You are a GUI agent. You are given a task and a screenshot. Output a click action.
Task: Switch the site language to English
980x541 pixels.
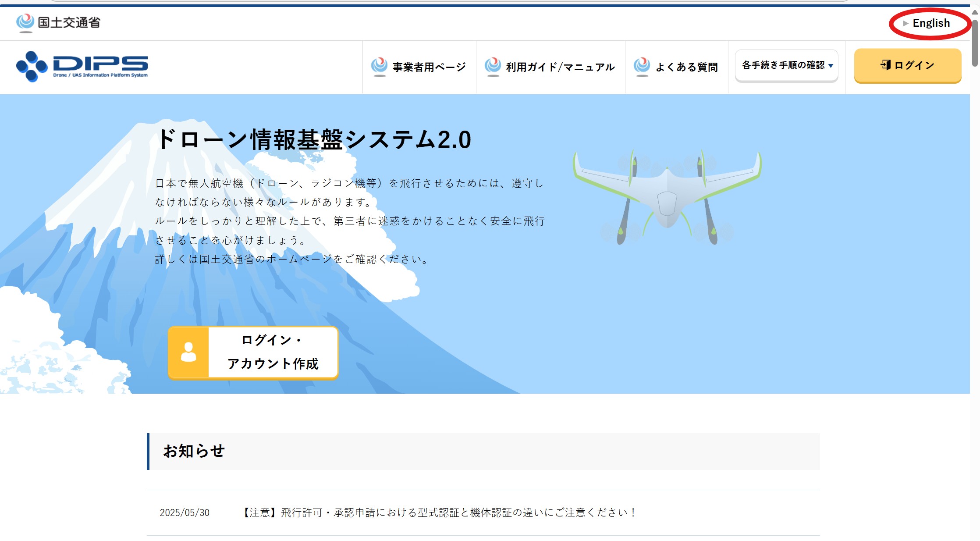point(931,23)
